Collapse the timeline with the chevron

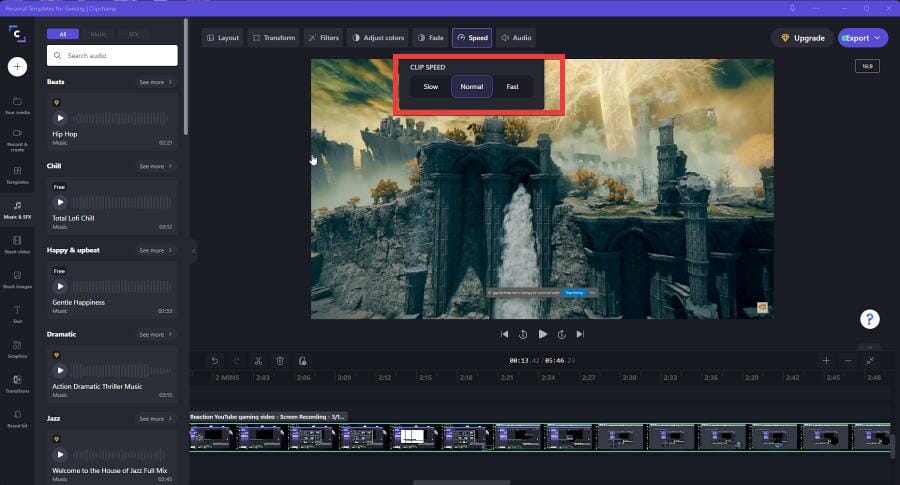(870, 347)
